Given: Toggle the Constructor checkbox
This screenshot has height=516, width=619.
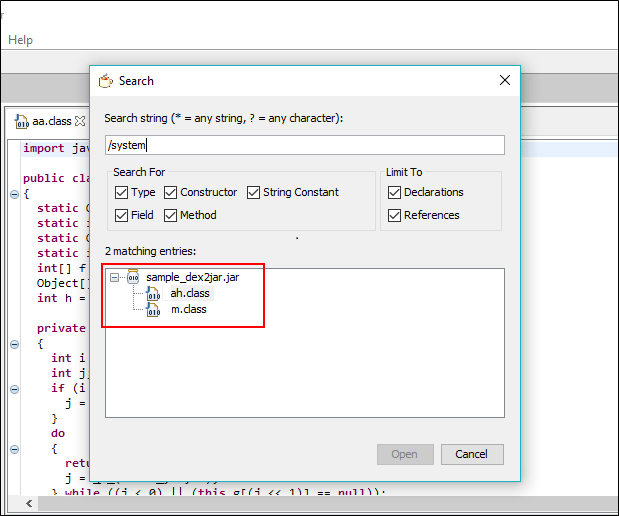Looking at the screenshot, I should click(170, 192).
